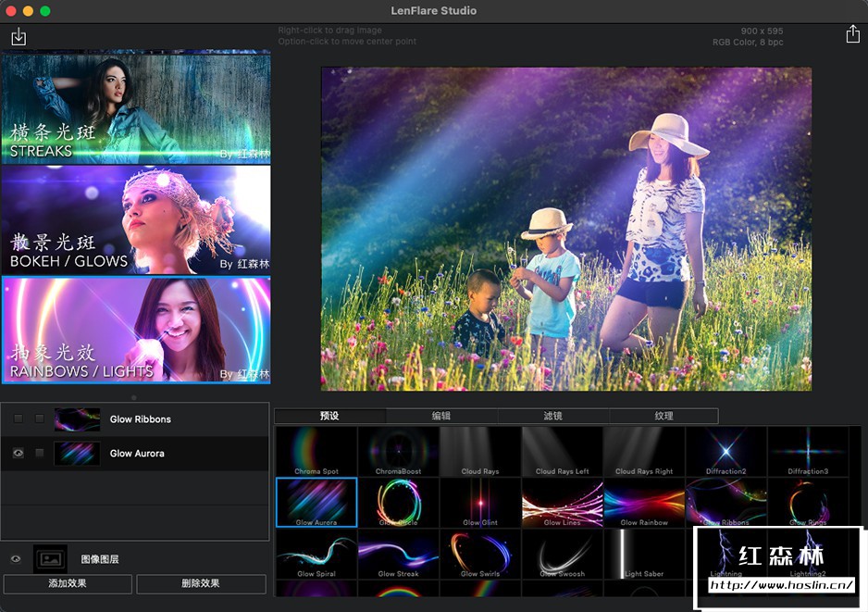Viewport: 868px width, 612px height.
Task: Tick the second checkbox on Glow Aurora layer
Action: (39, 454)
